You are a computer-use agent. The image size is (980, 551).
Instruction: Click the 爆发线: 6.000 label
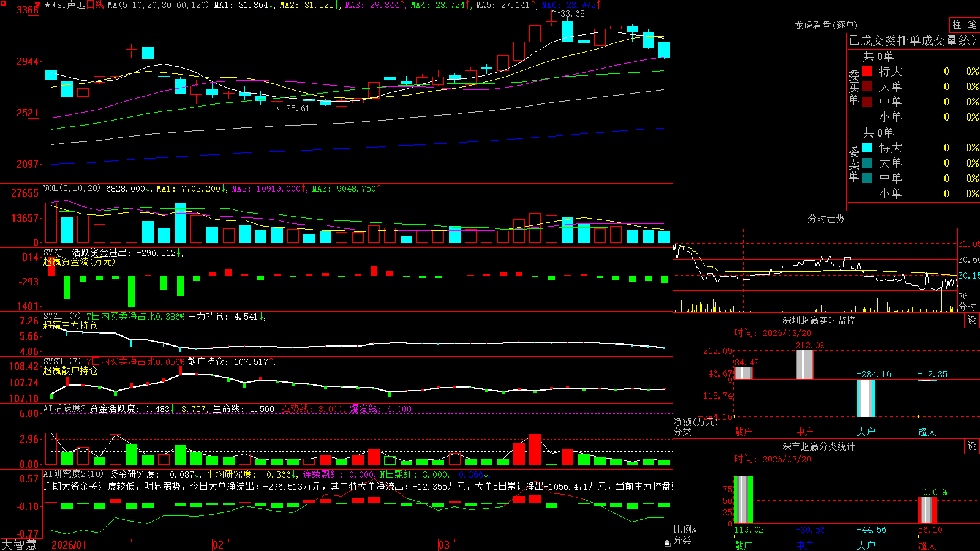[382, 408]
